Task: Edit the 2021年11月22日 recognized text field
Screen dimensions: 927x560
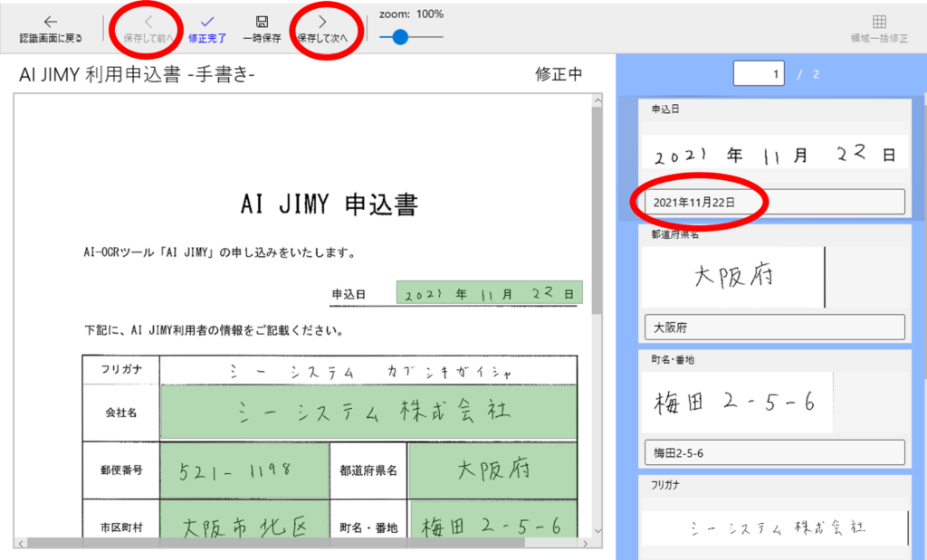Action: point(775,202)
